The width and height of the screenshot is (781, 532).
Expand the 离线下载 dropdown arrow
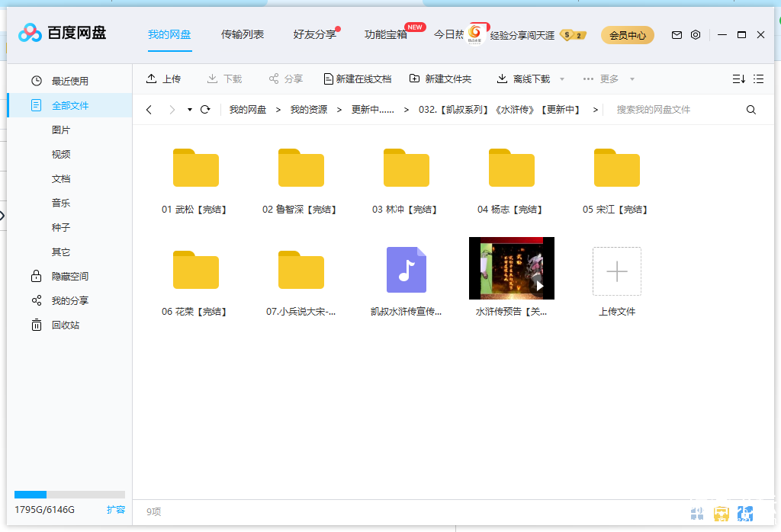(x=562, y=79)
